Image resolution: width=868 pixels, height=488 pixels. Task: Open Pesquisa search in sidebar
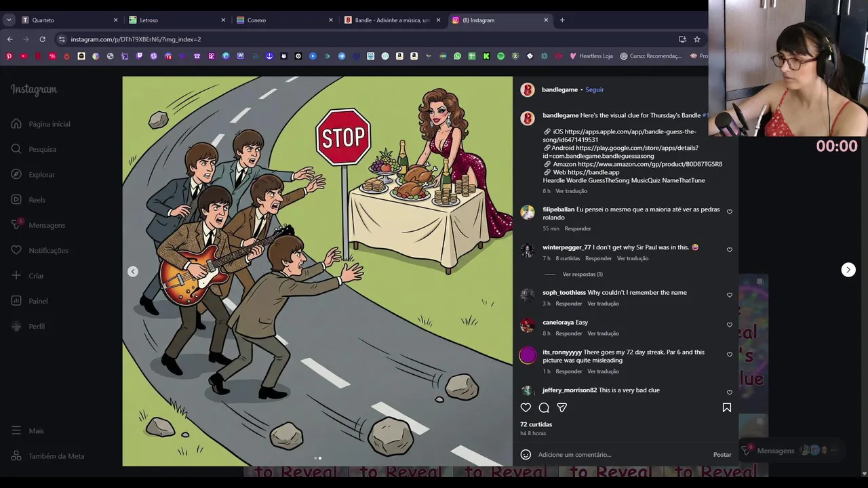[34, 149]
